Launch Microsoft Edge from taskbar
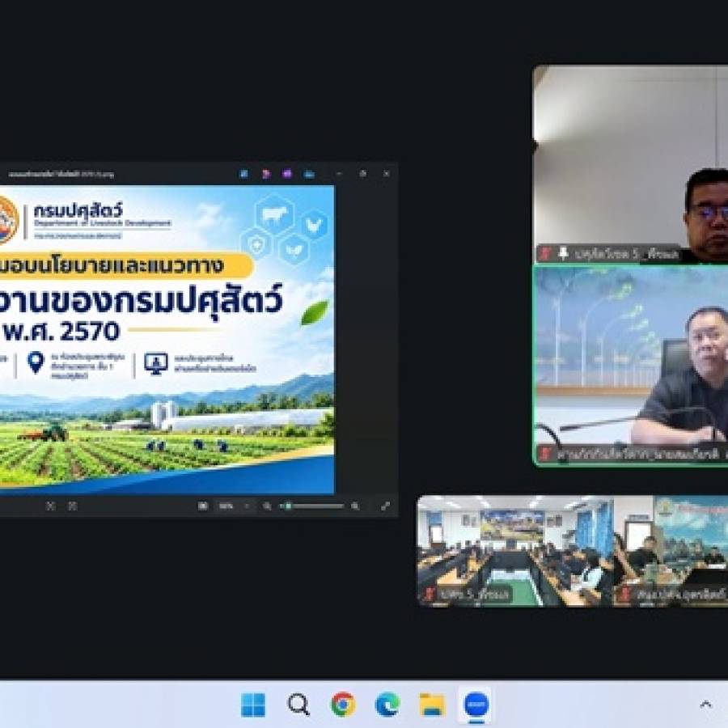Image resolution: width=728 pixels, height=728 pixels. click(387, 705)
